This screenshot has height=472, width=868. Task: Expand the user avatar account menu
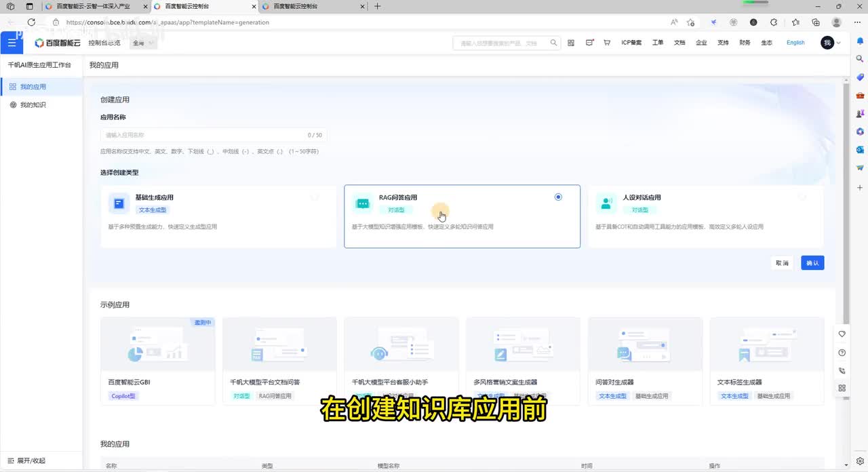pos(831,43)
